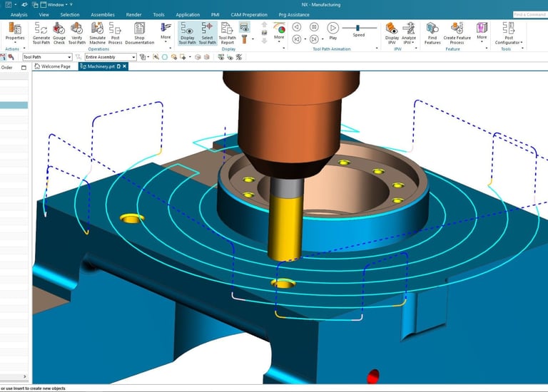
Task: Launch Simulate Machine
Action: click(97, 33)
